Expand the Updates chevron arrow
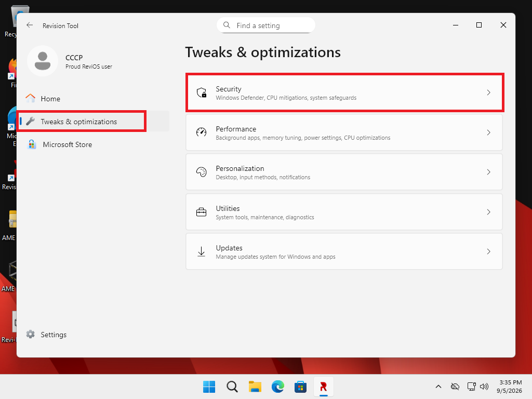 click(488, 251)
